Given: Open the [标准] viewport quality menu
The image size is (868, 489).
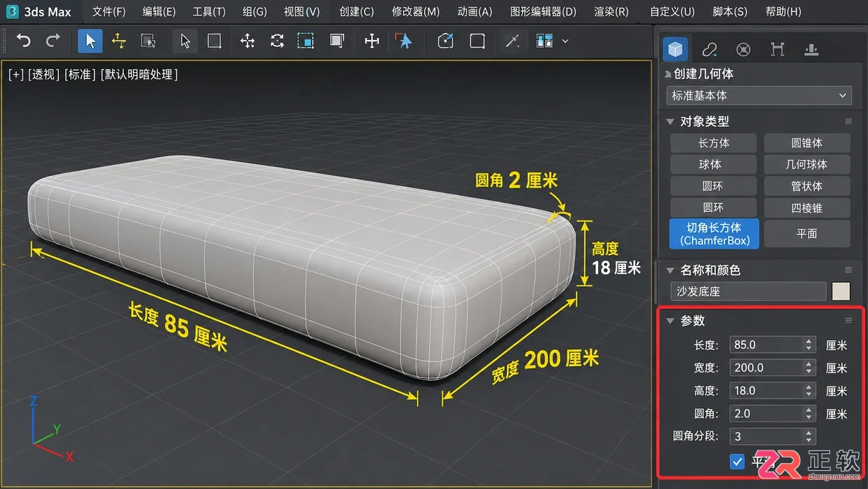Looking at the screenshot, I should point(80,74).
